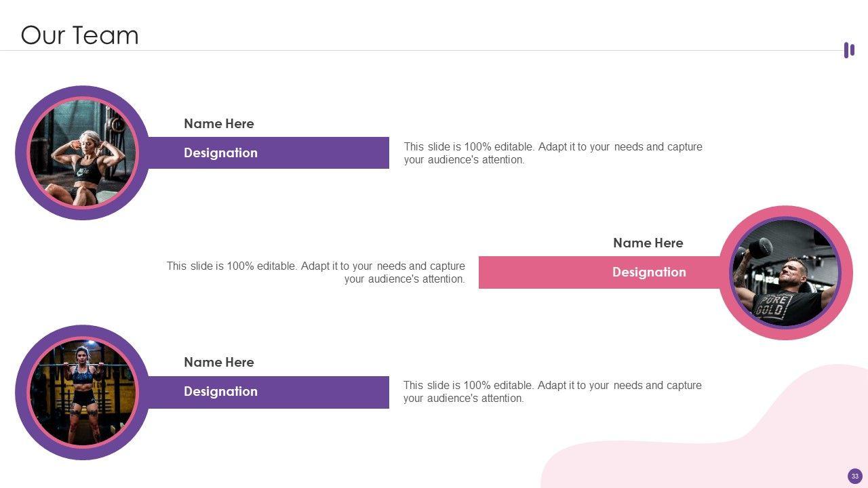868x488 pixels.
Task: Select the photo of woman doing sit-ups
Action: pos(82,153)
